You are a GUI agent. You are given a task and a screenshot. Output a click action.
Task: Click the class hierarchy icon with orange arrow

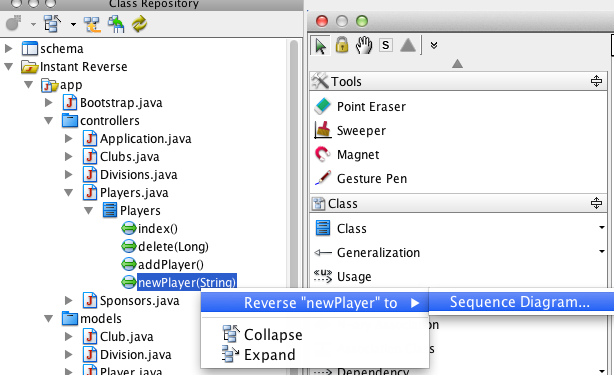pos(92,24)
